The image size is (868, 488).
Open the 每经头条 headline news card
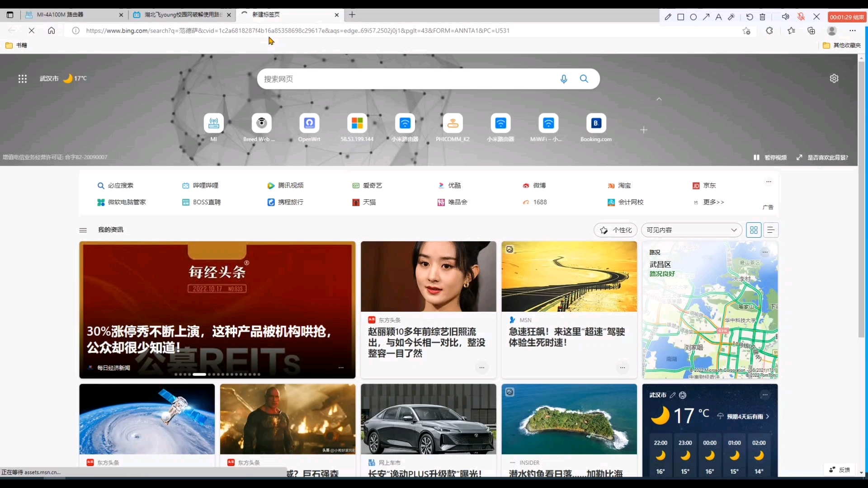[x=217, y=310]
